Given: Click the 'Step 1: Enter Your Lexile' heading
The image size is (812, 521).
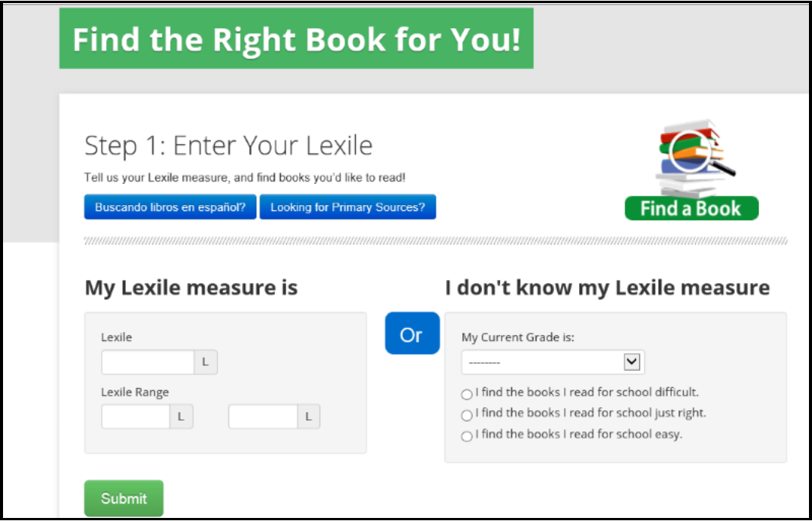Looking at the screenshot, I should (x=228, y=145).
